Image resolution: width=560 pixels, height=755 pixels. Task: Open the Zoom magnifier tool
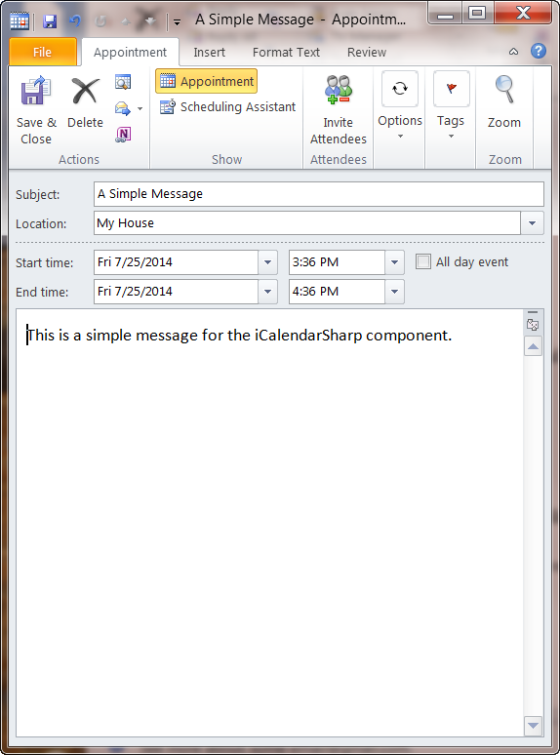tap(504, 90)
